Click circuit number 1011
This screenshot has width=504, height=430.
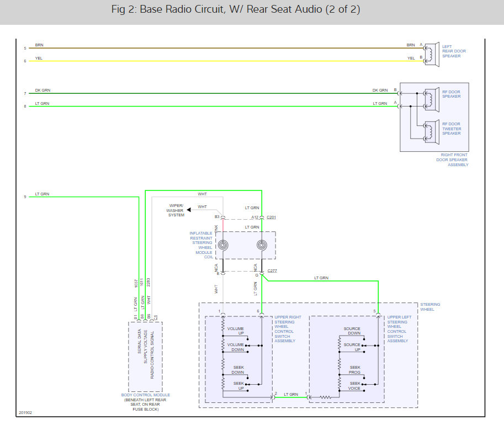click(142, 283)
